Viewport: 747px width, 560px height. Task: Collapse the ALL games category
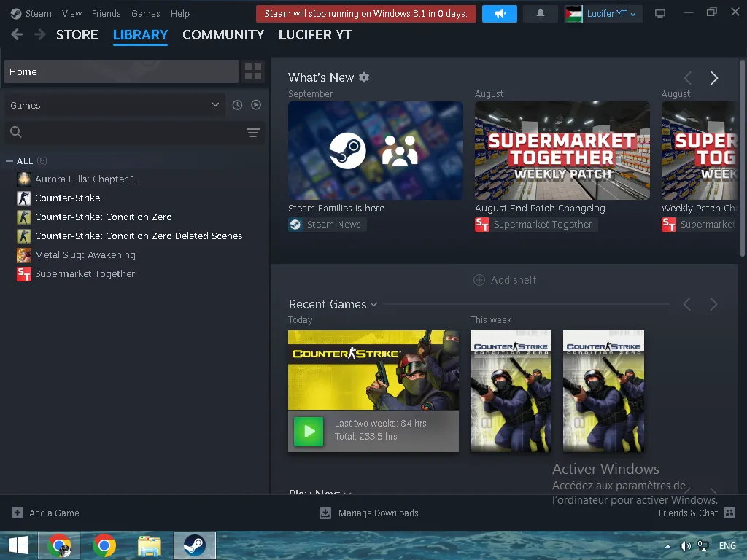point(9,161)
